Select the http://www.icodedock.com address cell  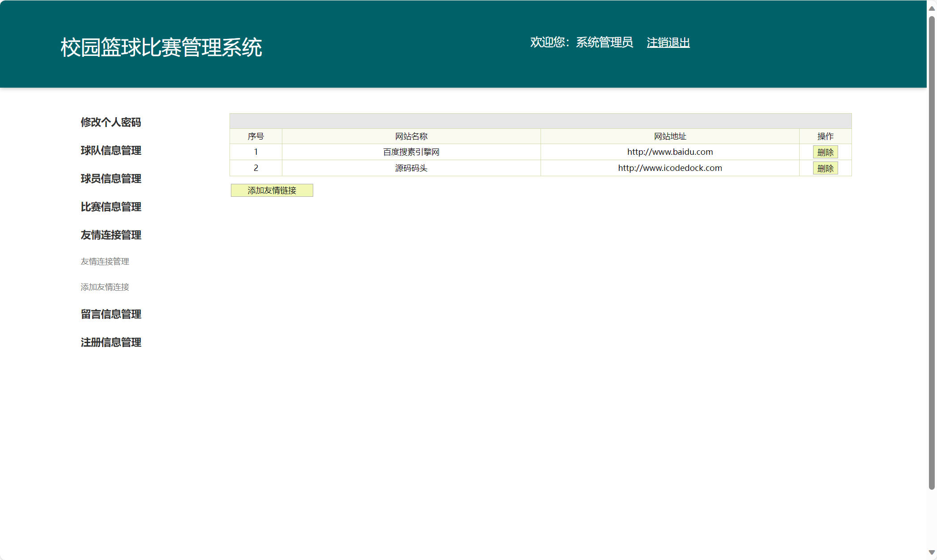click(x=669, y=168)
